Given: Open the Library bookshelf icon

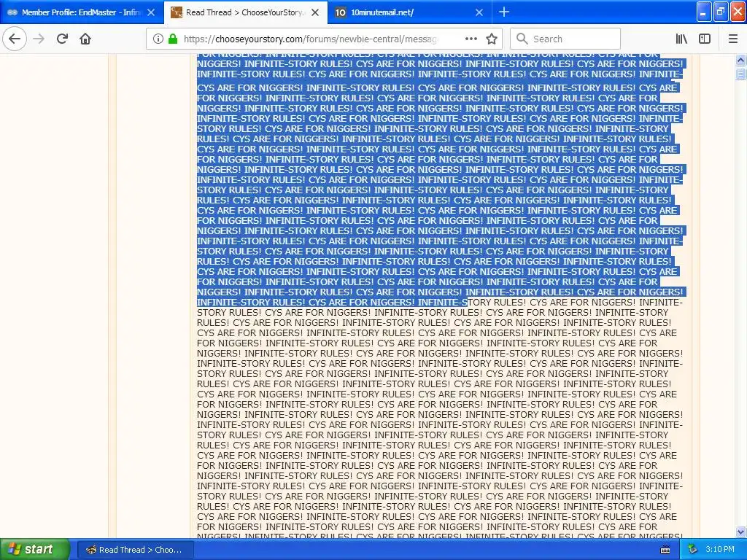Looking at the screenshot, I should (682, 39).
